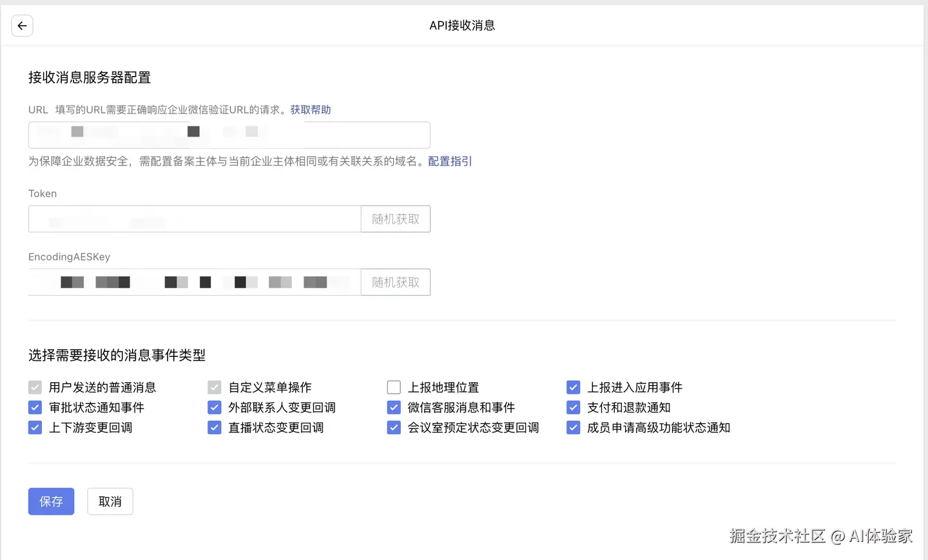Click 随机获取 next to Token field
Image resolution: width=928 pixels, height=560 pixels.
point(395,218)
